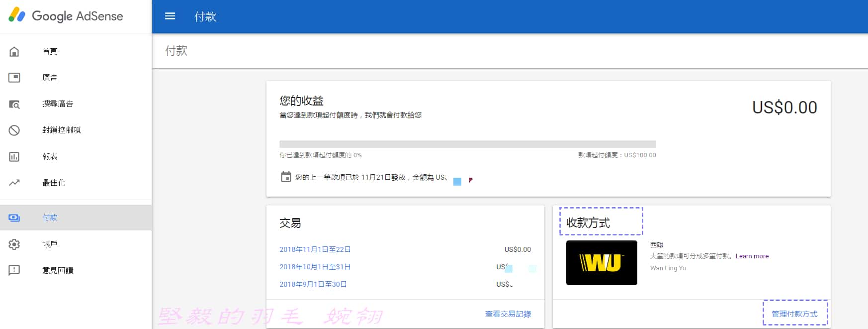Open transaction 2018年11月1日至22日

click(x=315, y=249)
